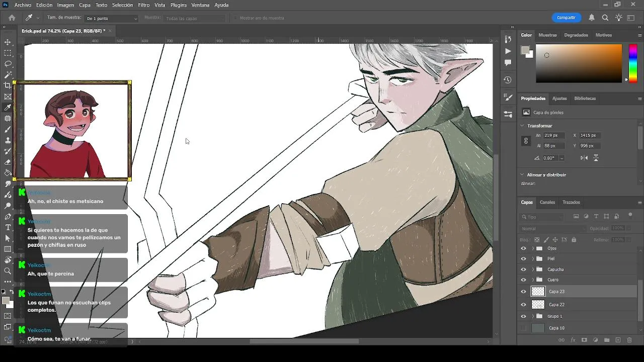This screenshot has height=362, width=644.
Task: Open the Tam. de muestra dropdown
Action: (111, 19)
